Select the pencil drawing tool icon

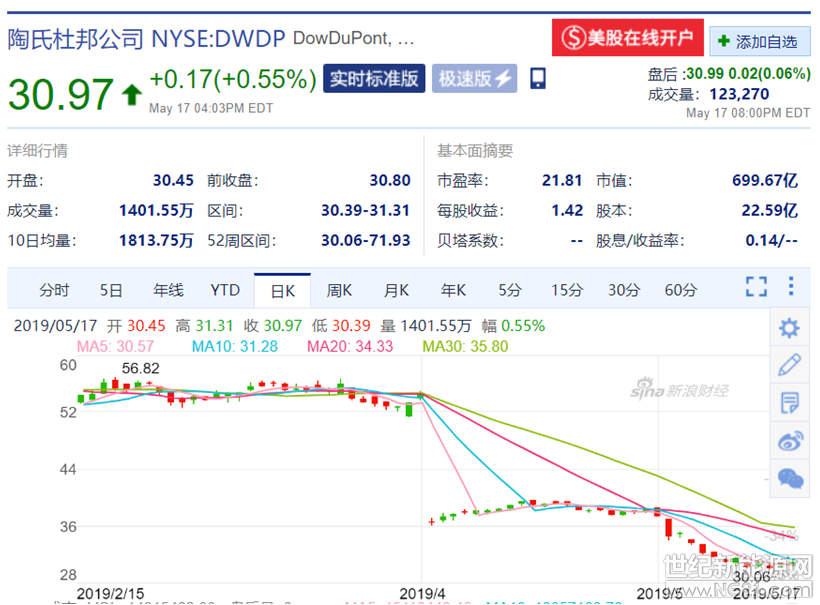point(789,365)
